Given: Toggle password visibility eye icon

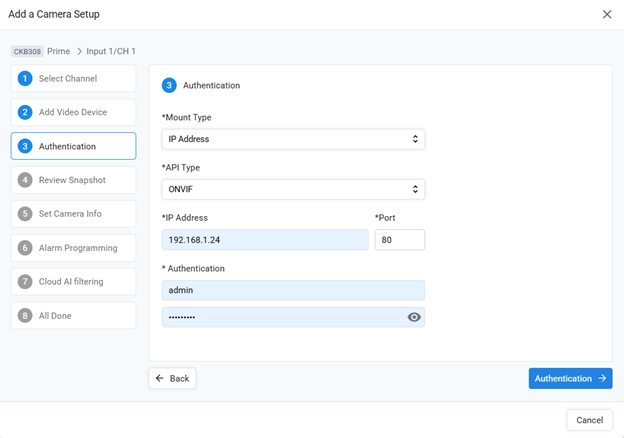Looking at the screenshot, I should pos(414,317).
